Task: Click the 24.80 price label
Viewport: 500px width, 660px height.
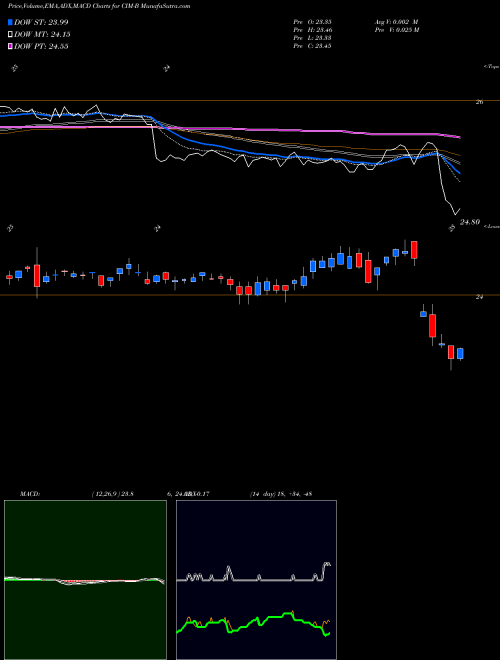Action: tap(470, 222)
